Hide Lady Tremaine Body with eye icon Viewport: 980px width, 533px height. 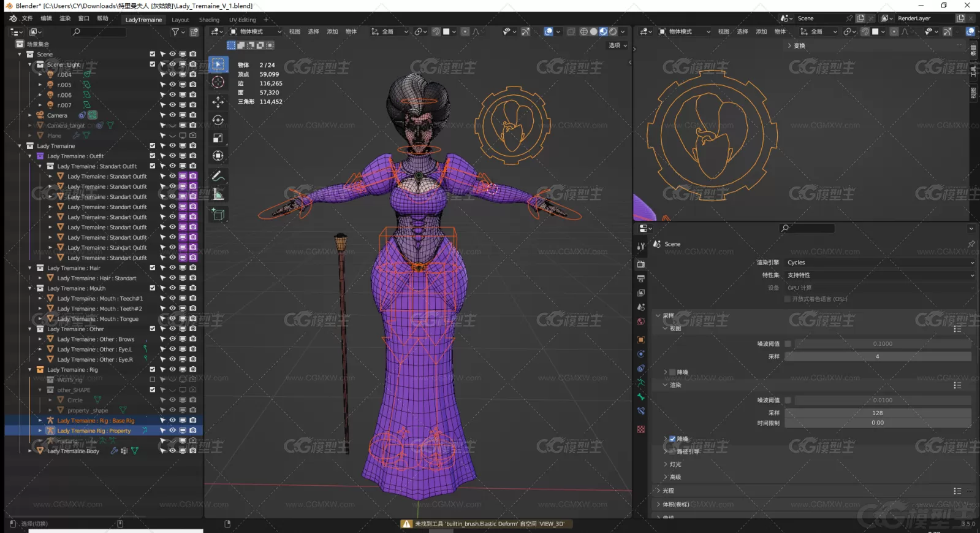click(173, 450)
